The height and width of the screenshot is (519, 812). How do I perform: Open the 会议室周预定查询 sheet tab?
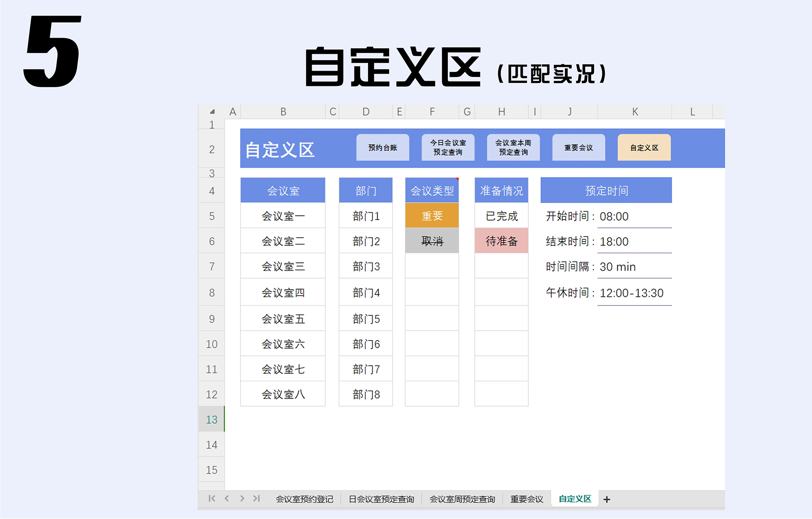pyautogui.click(x=462, y=500)
